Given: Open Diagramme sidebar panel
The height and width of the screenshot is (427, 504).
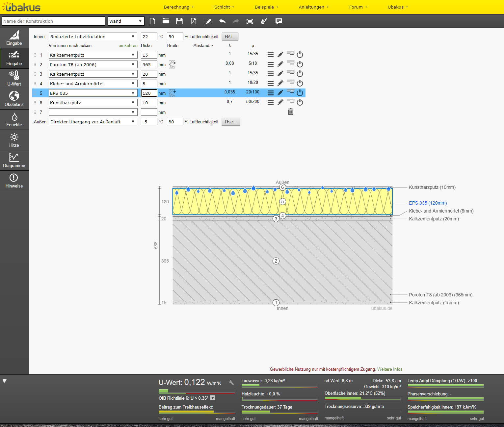Looking at the screenshot, I should (x=14, y=161).
